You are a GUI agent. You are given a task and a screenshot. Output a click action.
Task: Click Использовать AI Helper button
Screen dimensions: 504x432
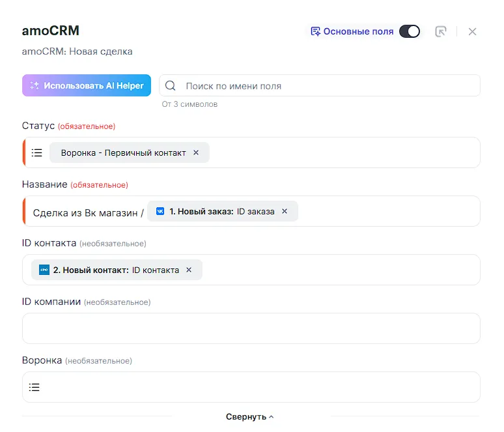click(x=87, y=85)
